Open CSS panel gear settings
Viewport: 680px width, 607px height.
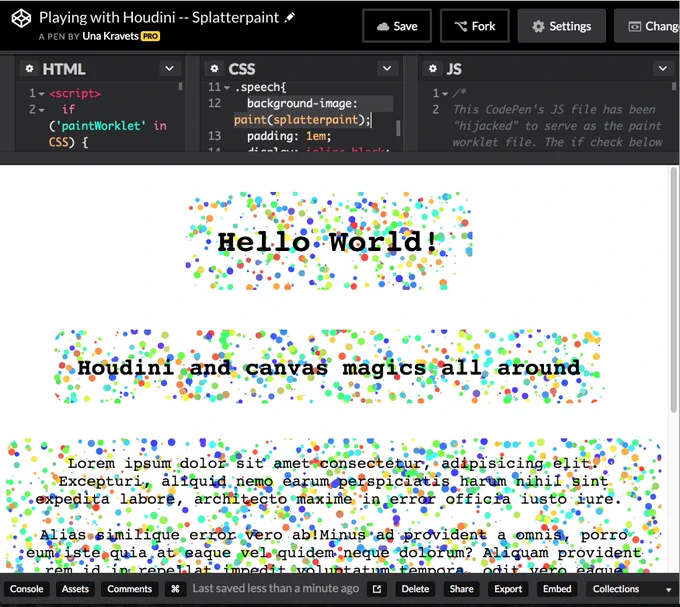[x=214, y=69]
